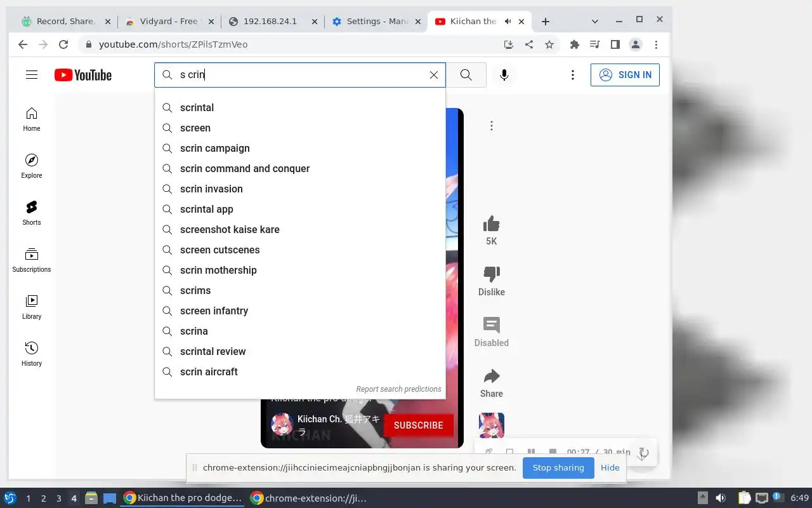Viewport: 812px width, 508px height.
Task: Click the SIGN IN button
Action: click(625, 75)
